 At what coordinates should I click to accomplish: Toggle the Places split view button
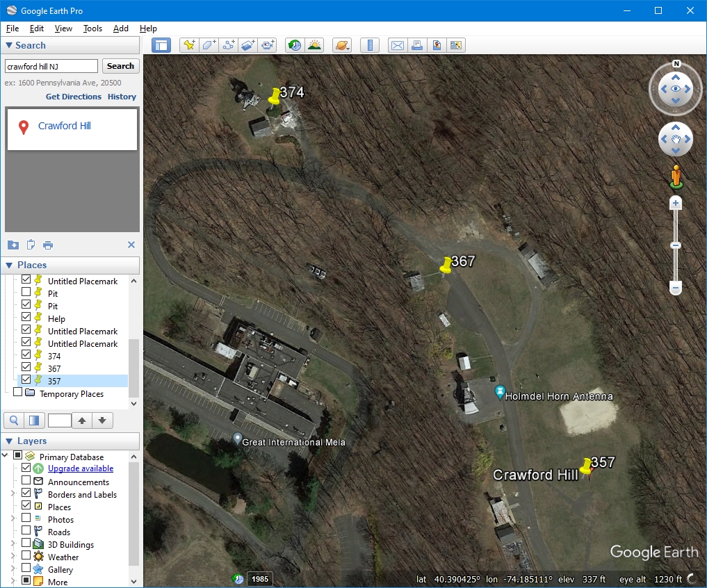coord(34,420)
